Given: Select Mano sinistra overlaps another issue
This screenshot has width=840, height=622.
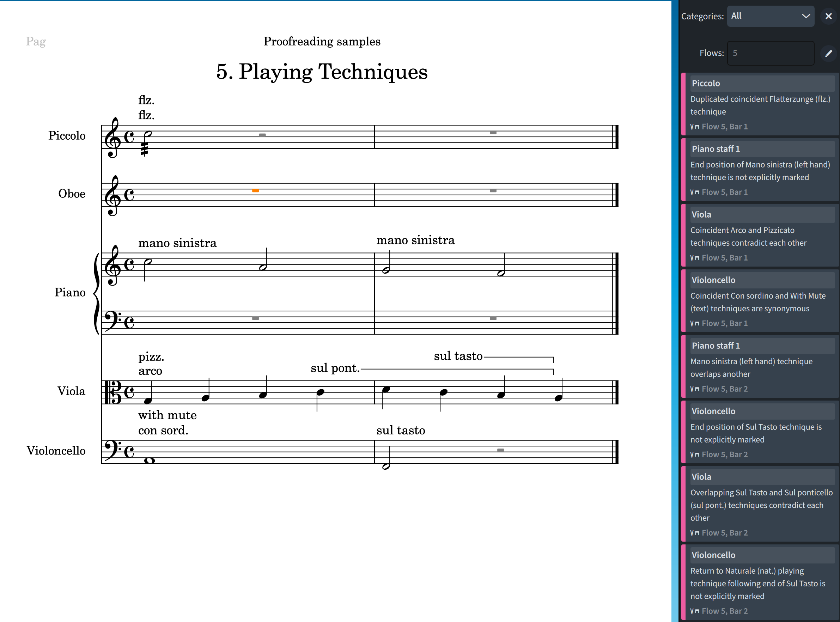Looking at the screenshot, I should [x=760, y=367].
